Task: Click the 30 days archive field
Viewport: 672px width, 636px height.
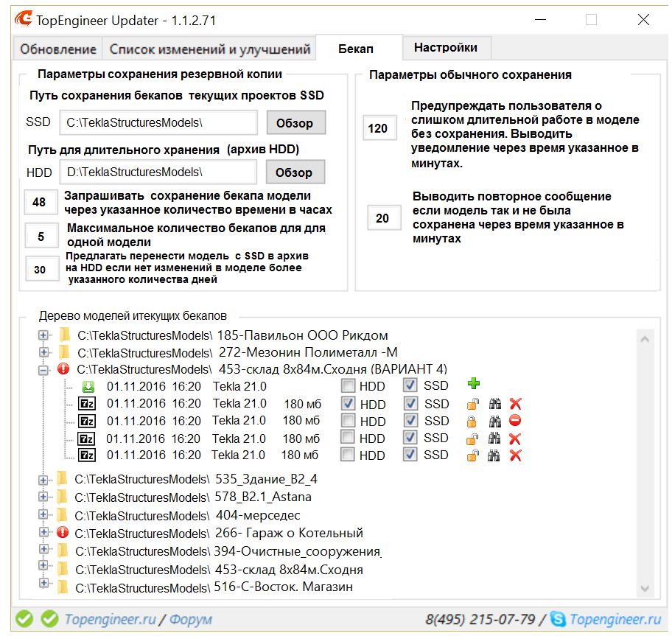Action: tap(42, 269)
